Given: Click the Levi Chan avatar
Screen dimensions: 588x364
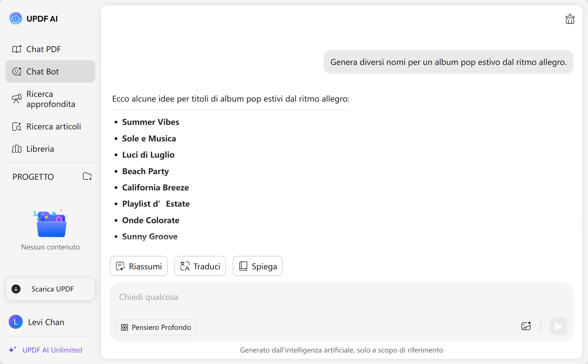Looking at the screenshot, I should coord(16,322).
